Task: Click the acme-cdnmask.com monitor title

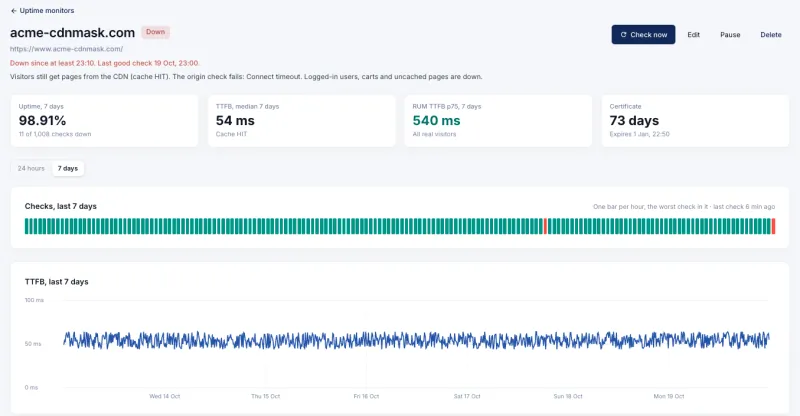Action: click(x=72, y=33)
